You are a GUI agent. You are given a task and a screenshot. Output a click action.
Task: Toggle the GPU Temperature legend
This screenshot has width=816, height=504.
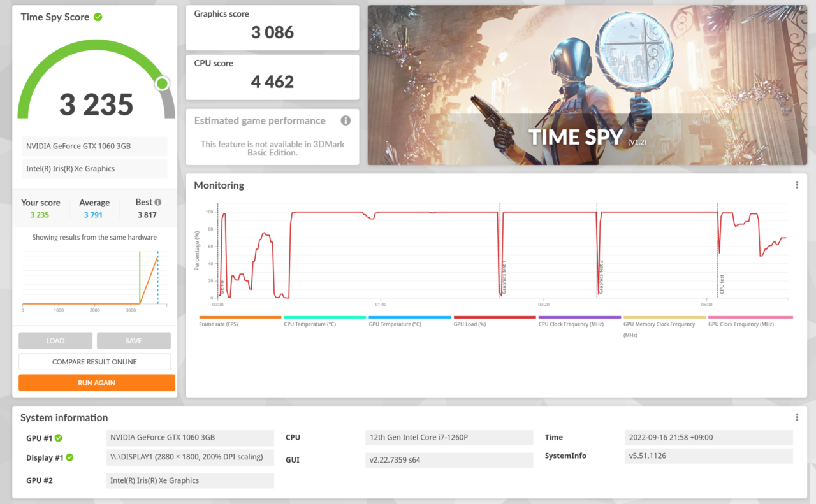pos(409,321)
